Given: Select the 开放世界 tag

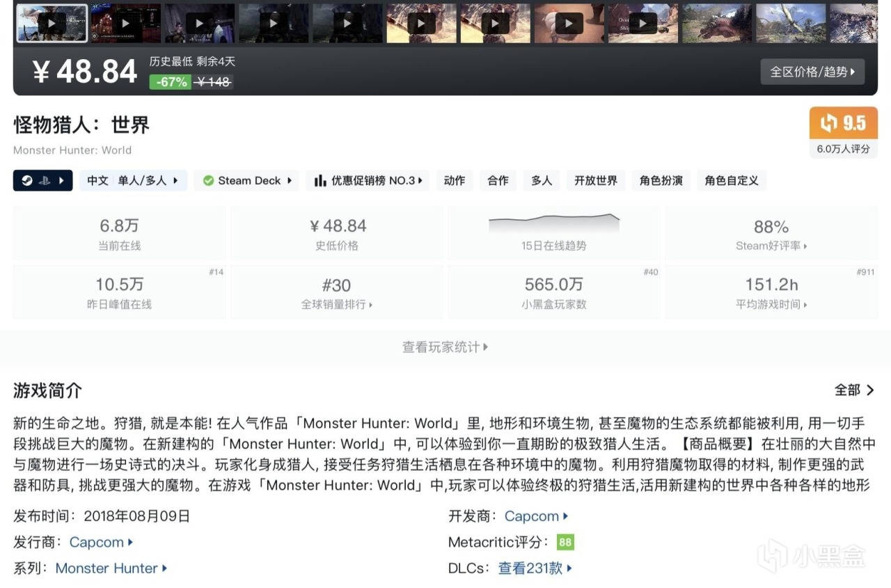Looking at the screenshot, I should click(x=596, y=181).
